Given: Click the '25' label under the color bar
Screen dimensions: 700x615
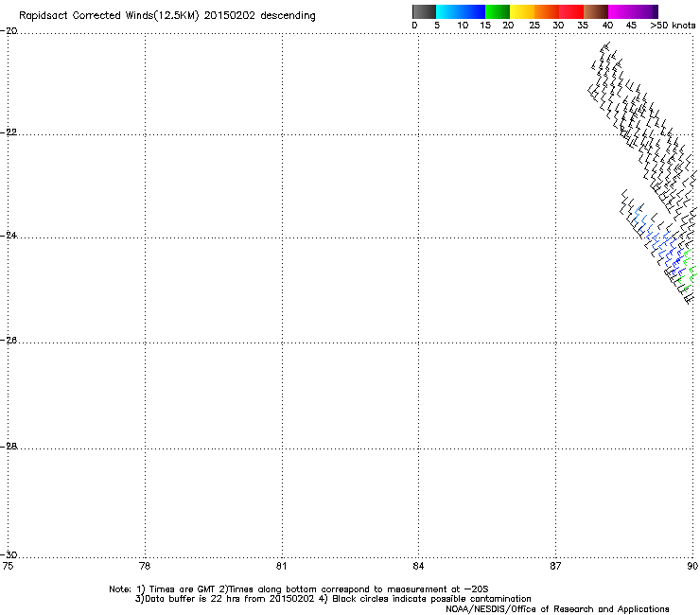Looking at the screenshot, I should (534, 26).
